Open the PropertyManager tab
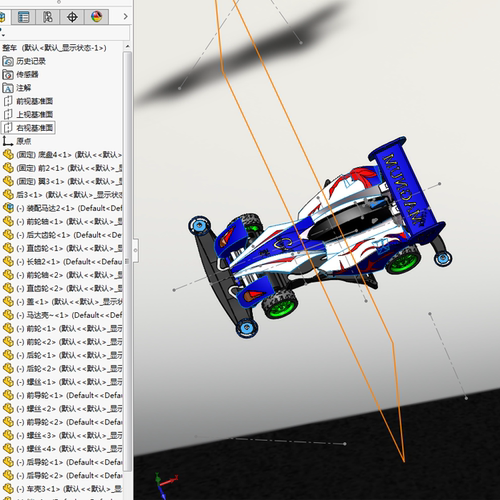Image resolution: width=500 pixels, height=500 pixels. [23, 17]
